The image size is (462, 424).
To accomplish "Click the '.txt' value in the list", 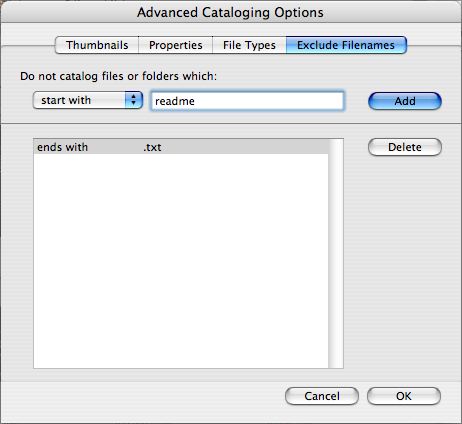I will pyautogui.click(x=152, y=147).
